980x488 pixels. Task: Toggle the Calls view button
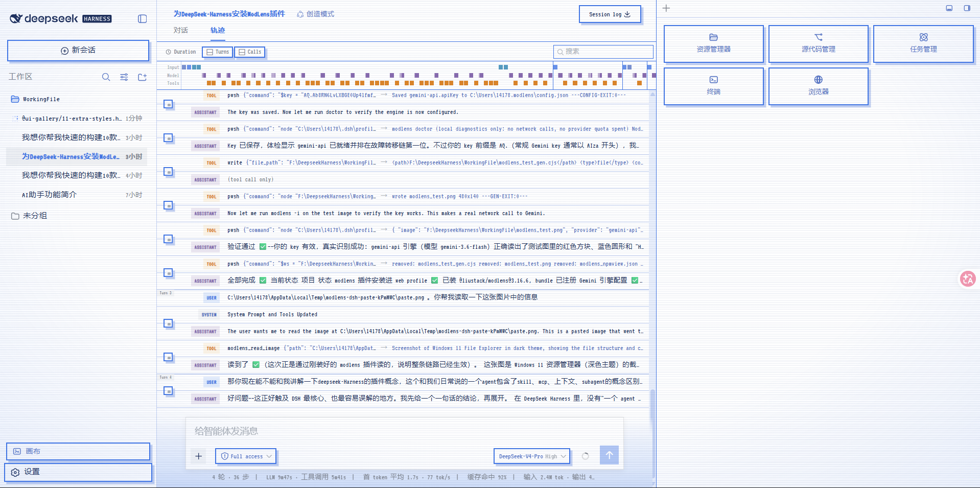coord(250,52)
